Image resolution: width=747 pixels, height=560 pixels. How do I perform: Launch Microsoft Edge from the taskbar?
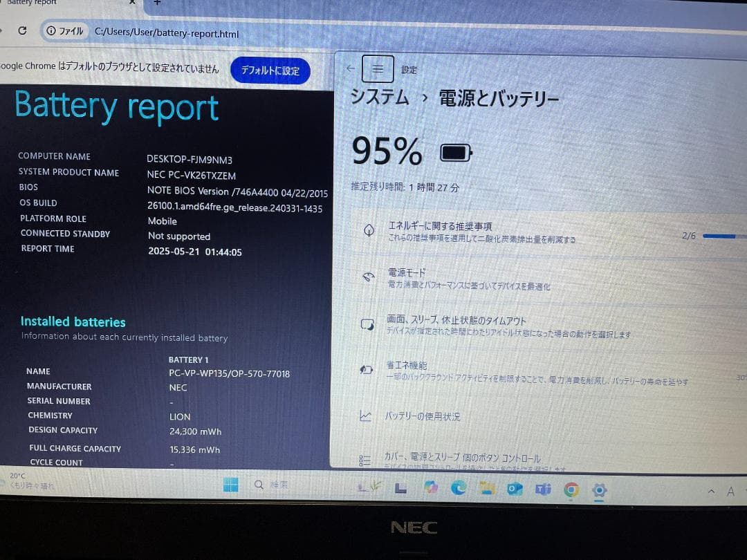click(459, 487)
